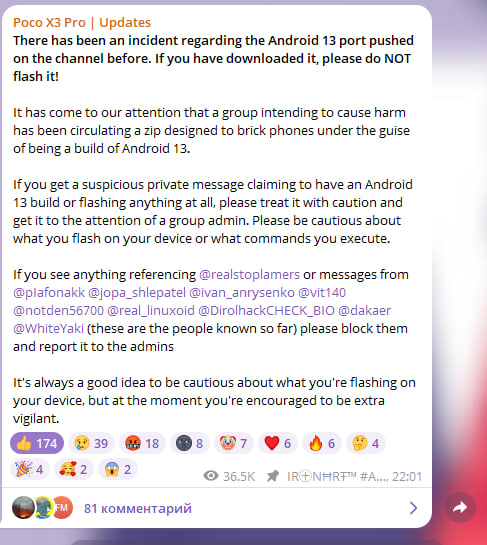Expand comments with the right chevron arrow
This screenshot has height=545, width=487.
click(413, 508)
